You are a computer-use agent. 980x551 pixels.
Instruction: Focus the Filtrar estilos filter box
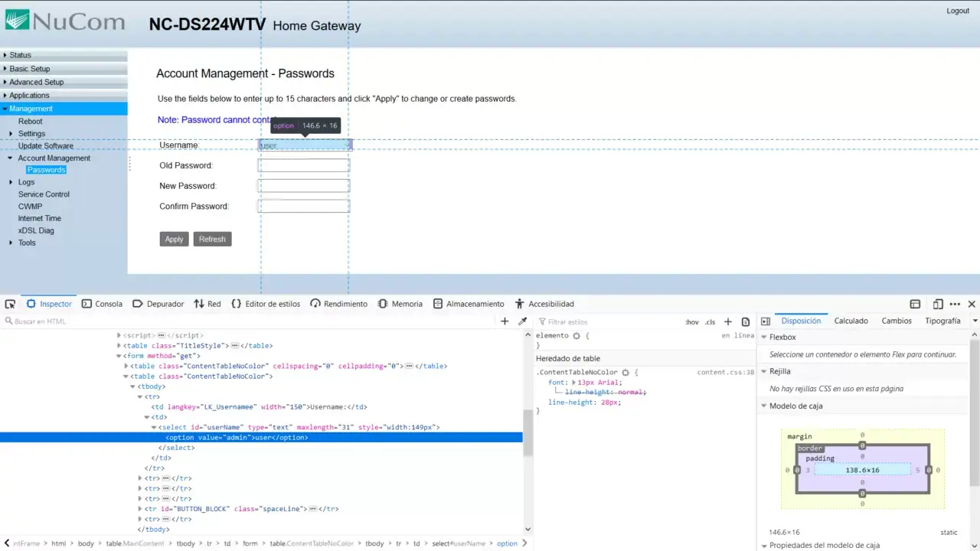point(609,322)
